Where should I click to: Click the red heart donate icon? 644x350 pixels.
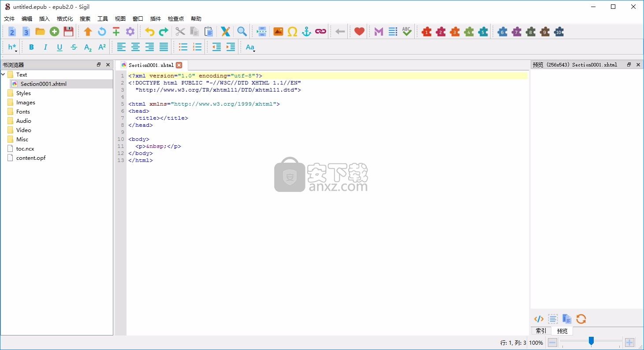pos(359,32)
